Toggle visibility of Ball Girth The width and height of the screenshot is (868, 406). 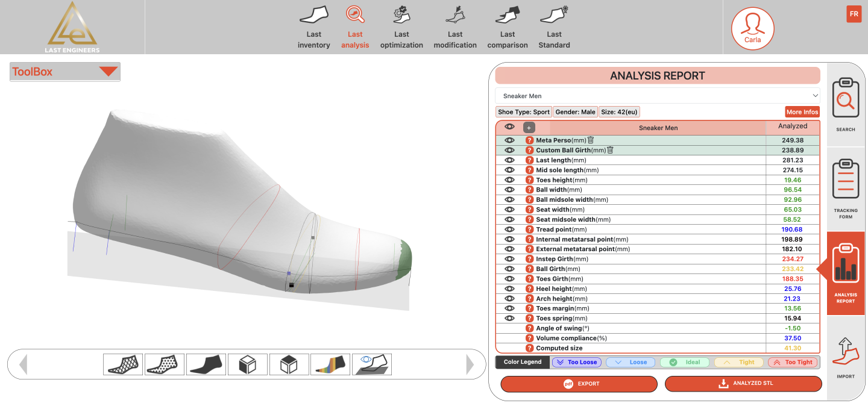tap(509, 269)
